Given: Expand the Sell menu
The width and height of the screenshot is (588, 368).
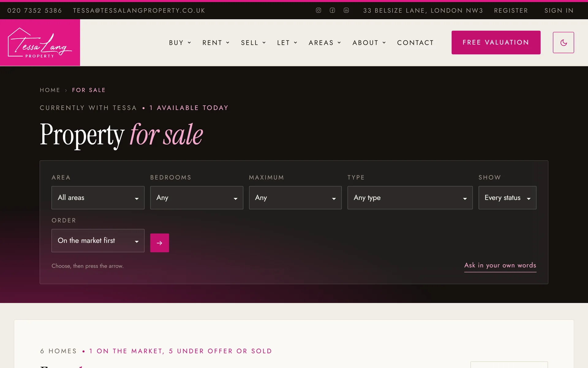Looking at the screenshot, I should coord(253,43).
